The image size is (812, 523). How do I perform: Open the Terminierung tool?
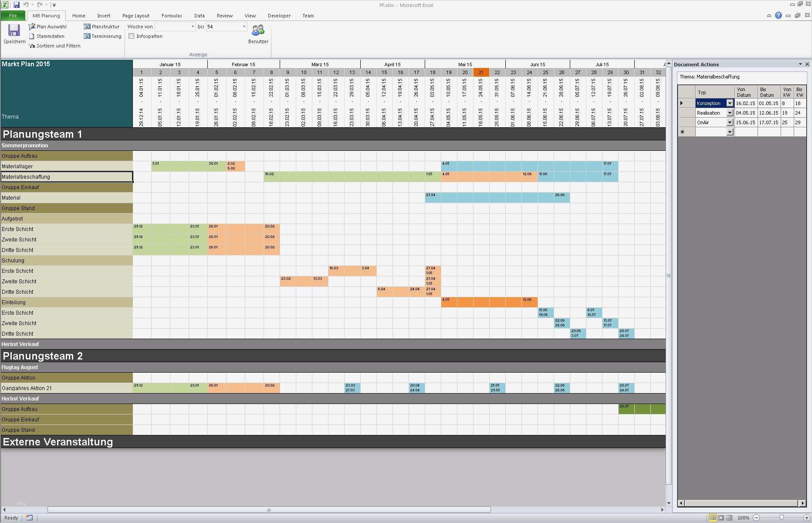[102, 36]
